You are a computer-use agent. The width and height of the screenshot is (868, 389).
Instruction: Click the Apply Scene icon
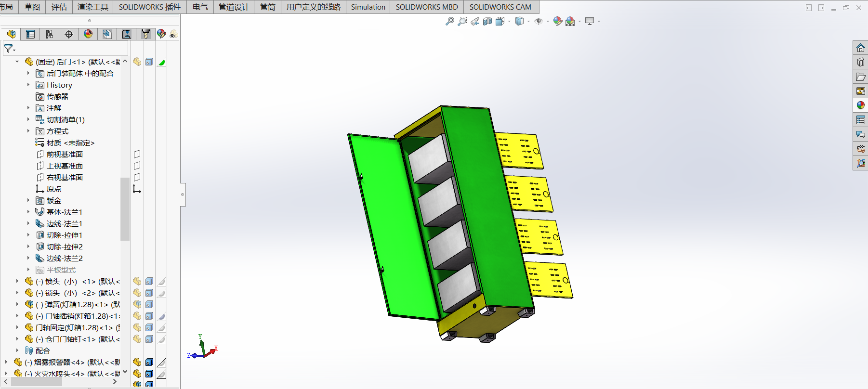tap(570, 21)
